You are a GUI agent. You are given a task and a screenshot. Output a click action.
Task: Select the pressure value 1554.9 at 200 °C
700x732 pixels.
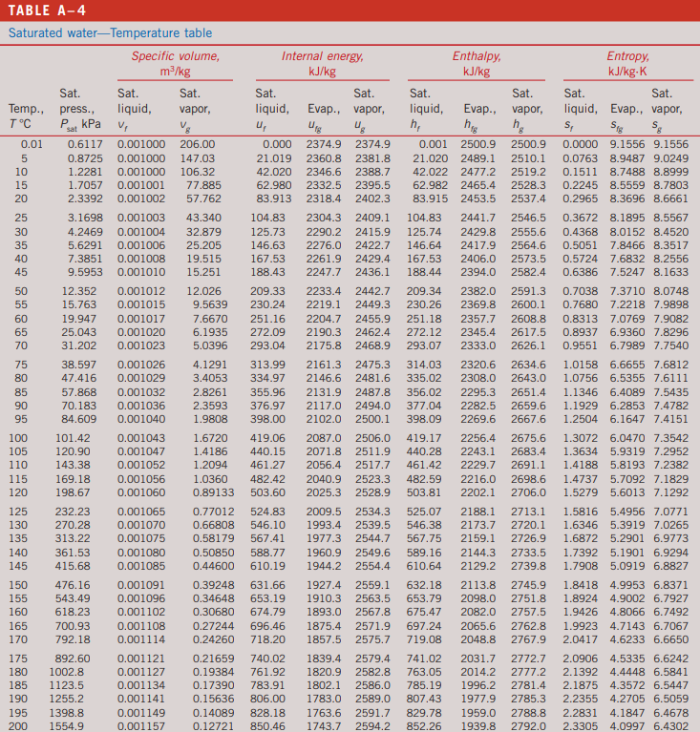point(67,726)
